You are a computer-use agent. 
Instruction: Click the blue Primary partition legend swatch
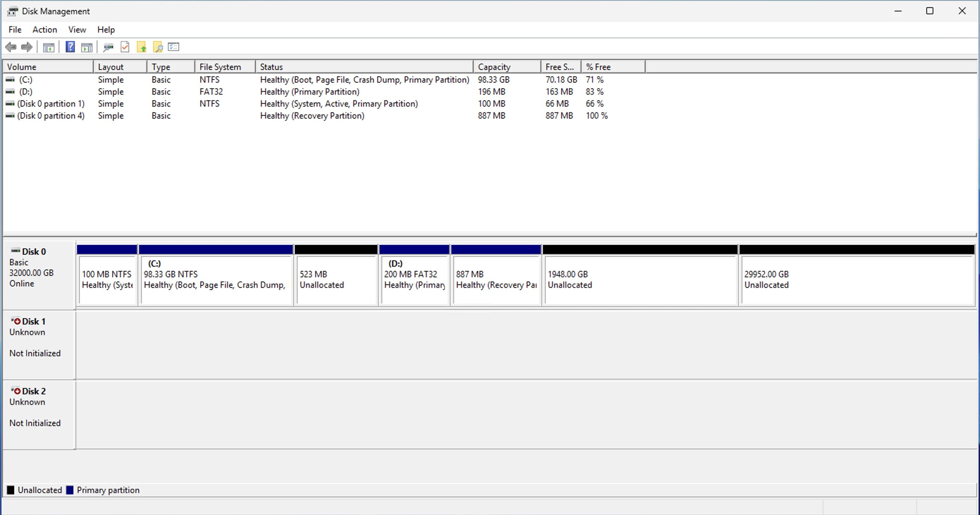(x=69, y=490)
